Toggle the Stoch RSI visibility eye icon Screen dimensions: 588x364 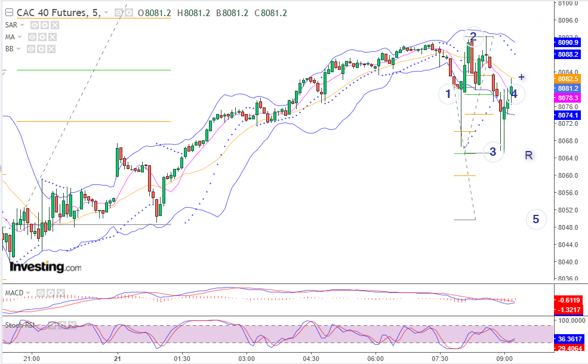(x=52, y=325)
